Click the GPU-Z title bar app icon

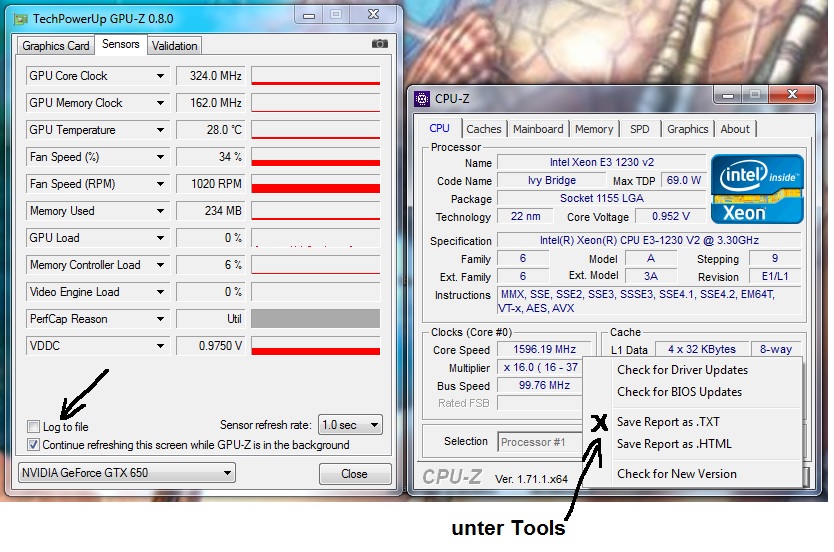pos(21,20)
